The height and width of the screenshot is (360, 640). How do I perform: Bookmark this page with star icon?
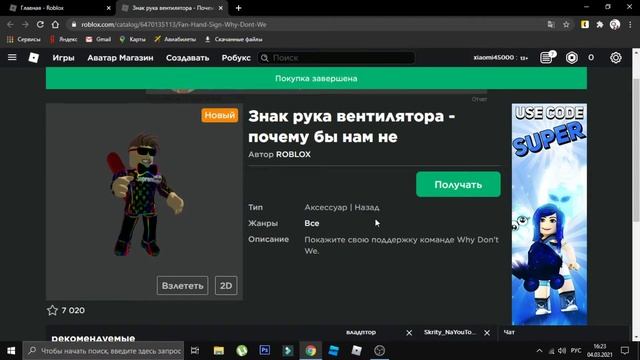coord(566,24)
